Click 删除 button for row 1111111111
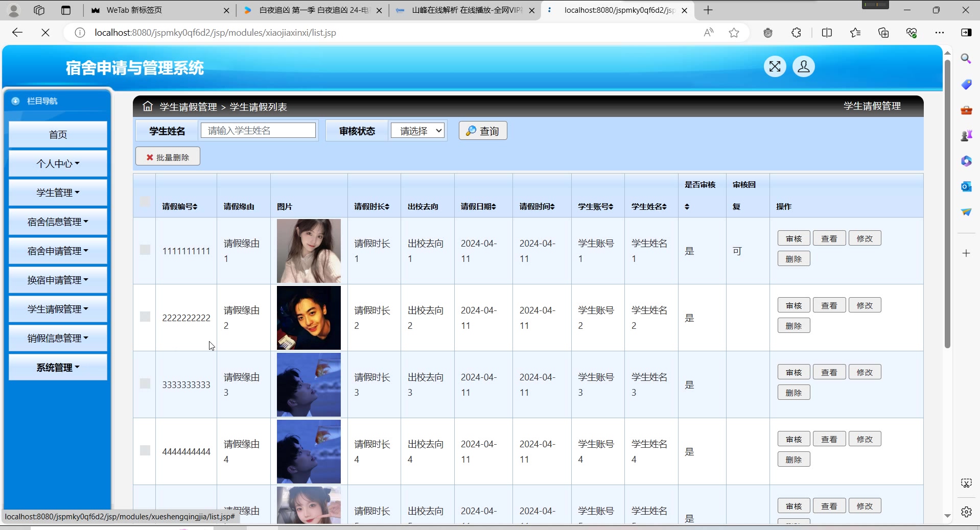This screenshot has width=980, height=530. point(794,259)
